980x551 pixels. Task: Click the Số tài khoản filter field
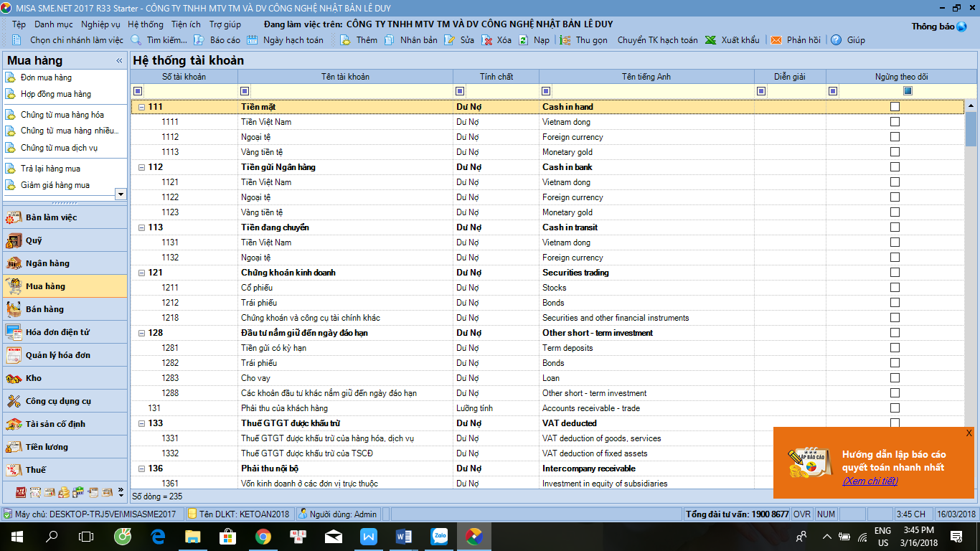coord(190,91)
